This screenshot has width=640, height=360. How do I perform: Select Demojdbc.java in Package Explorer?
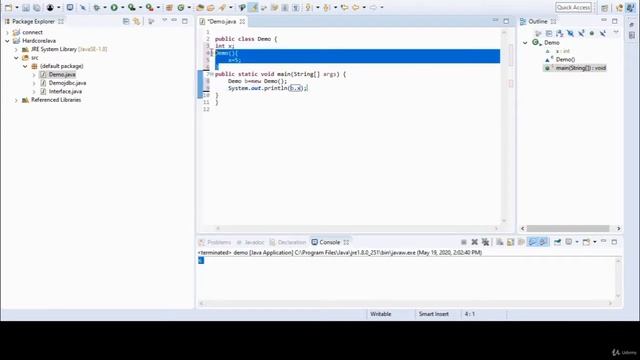pyautogui.click(x=67, y=83)
